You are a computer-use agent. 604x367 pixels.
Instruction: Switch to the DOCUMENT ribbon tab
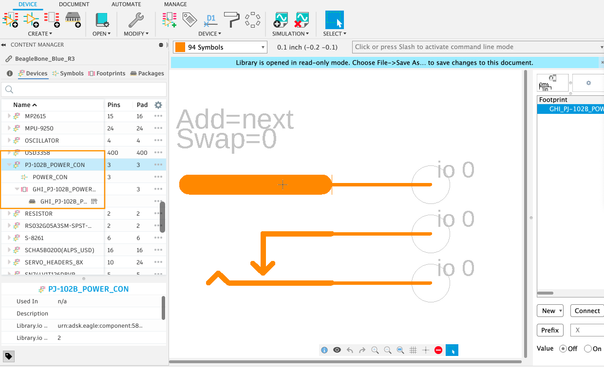(x=74, y=4)
